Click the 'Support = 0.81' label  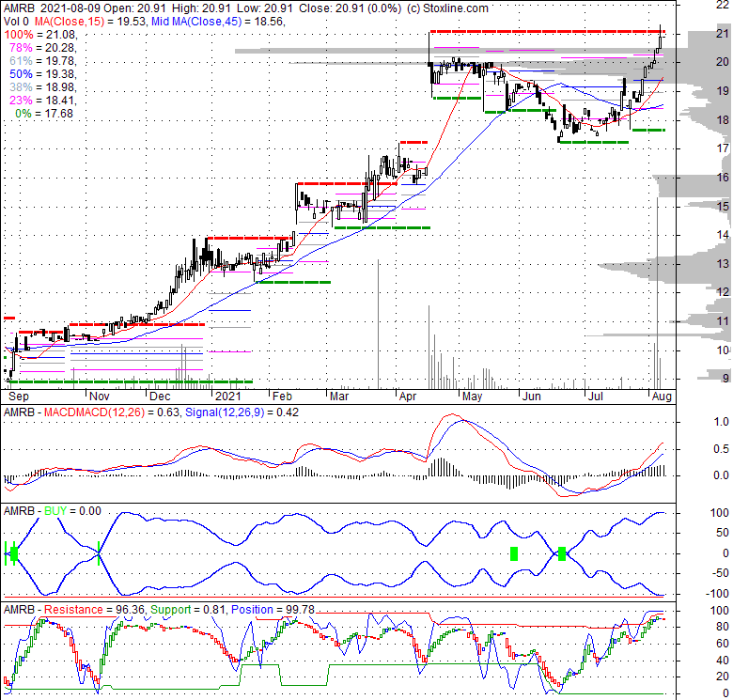188,610
